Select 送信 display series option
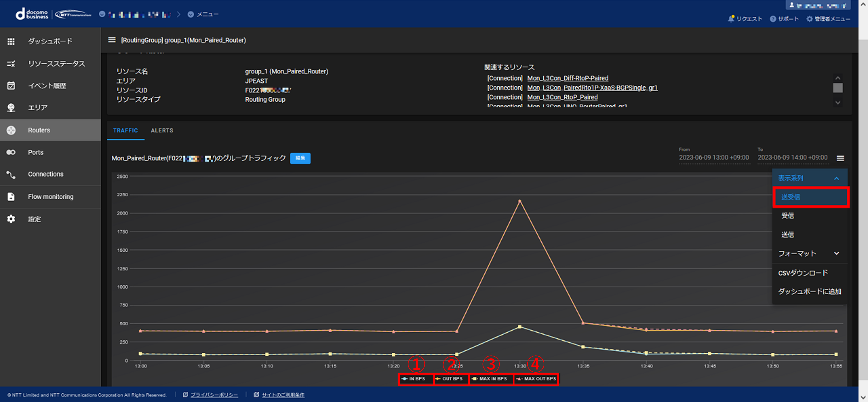868x402 pixels. point(809,235)
